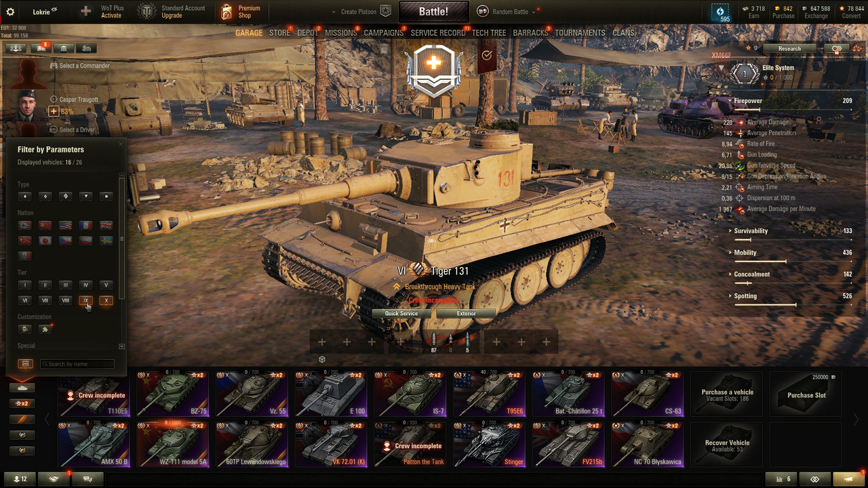This screenshot has height=488, width=868.
Task: Toggle the Tier VI filter button
Action: coord(25,300)
